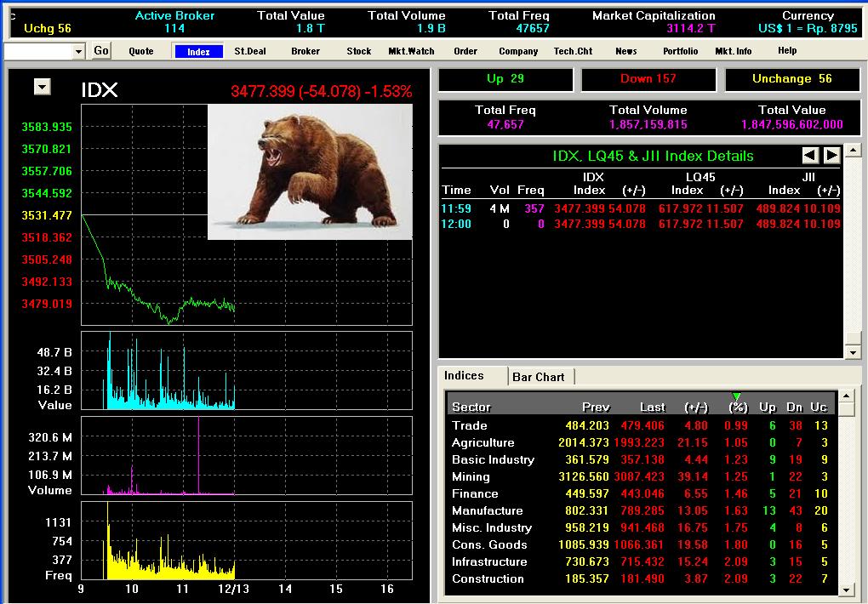
Task: Click the Unchange 56 counter box
Action: pyautogui.click(x=792, y=79)
